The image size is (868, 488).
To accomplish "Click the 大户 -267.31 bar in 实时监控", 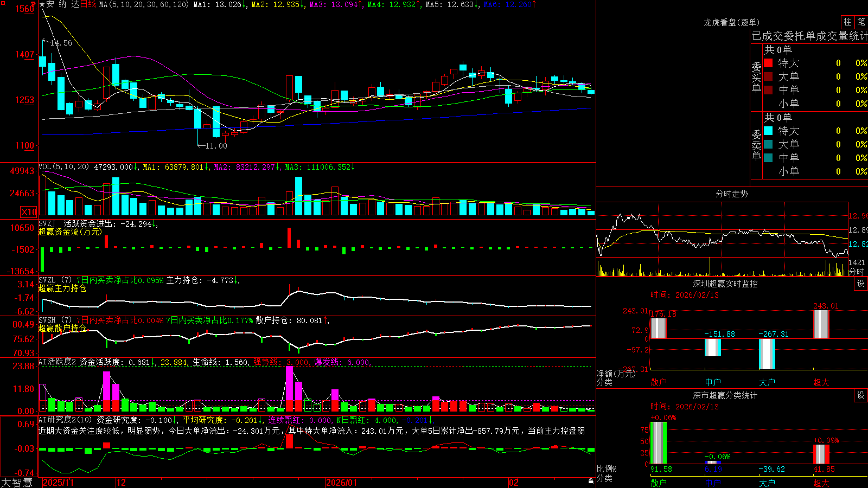I will pyautogui.click(x=767, y=354).
